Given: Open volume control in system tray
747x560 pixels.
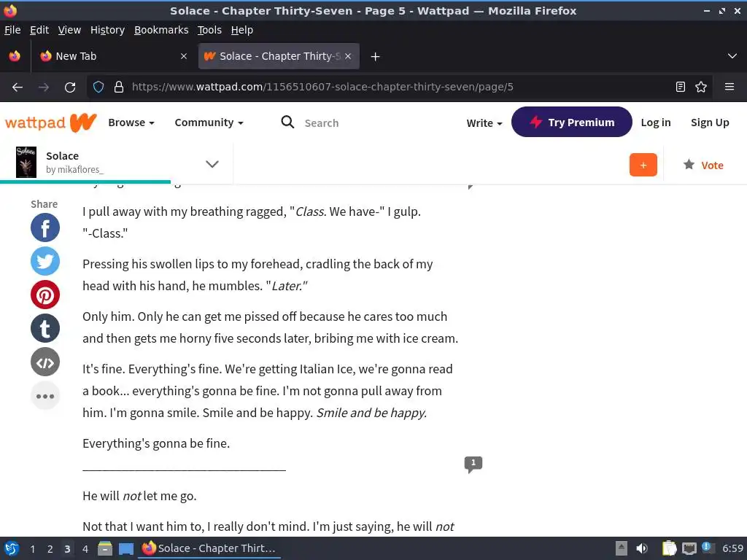Looking at the screenshot, I should (x=642, y=548).
